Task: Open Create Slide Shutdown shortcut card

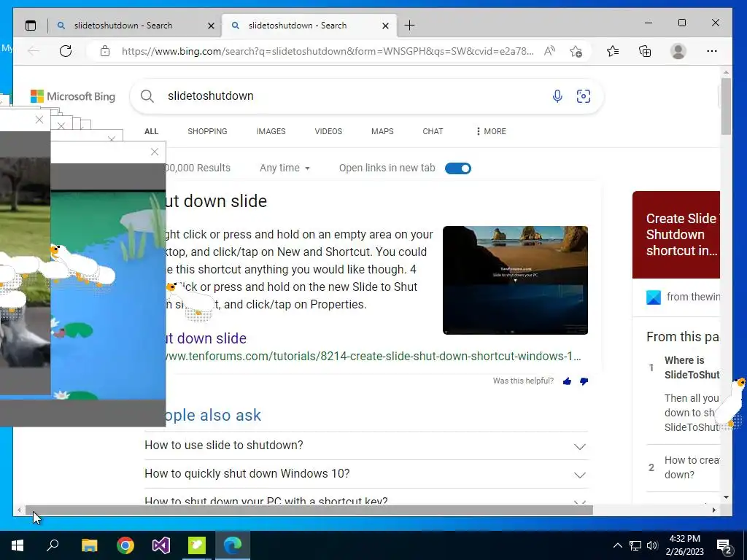Action: [x=676, y=235]
